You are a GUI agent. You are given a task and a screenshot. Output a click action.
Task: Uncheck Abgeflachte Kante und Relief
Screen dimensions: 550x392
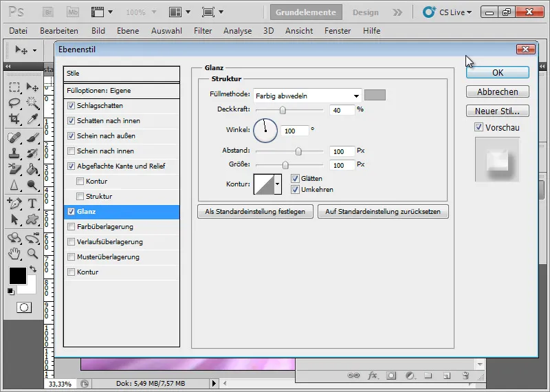click(71, 166)
